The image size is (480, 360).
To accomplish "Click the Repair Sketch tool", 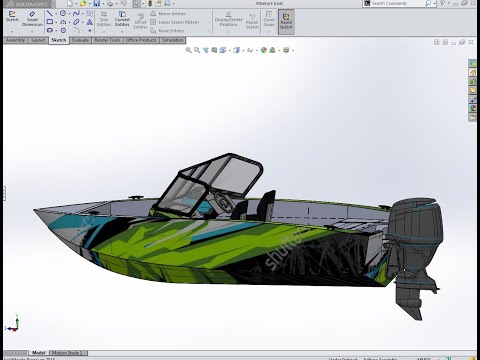I will click(x=252, y=22).
